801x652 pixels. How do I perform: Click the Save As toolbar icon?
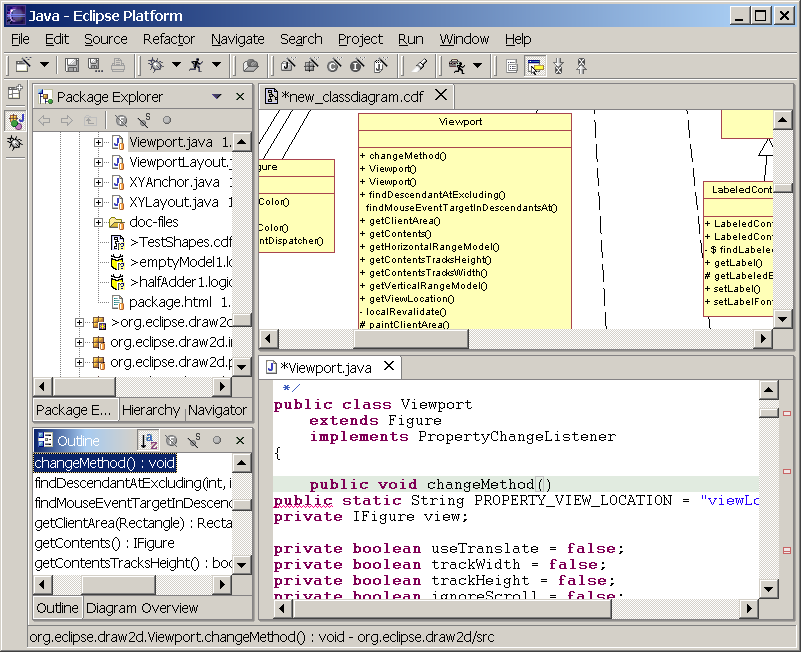pyautogui.click(x=95, y=65)
